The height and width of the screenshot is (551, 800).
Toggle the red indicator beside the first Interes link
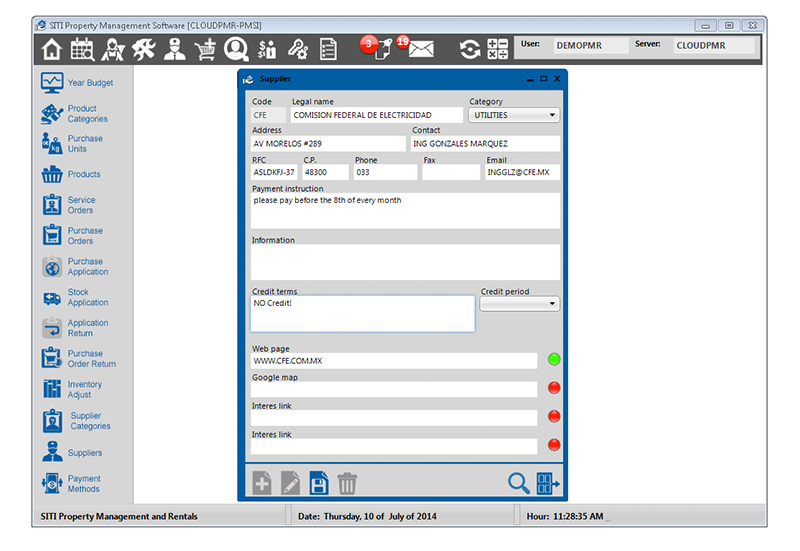pyautogui.click(x=554, y=416)
